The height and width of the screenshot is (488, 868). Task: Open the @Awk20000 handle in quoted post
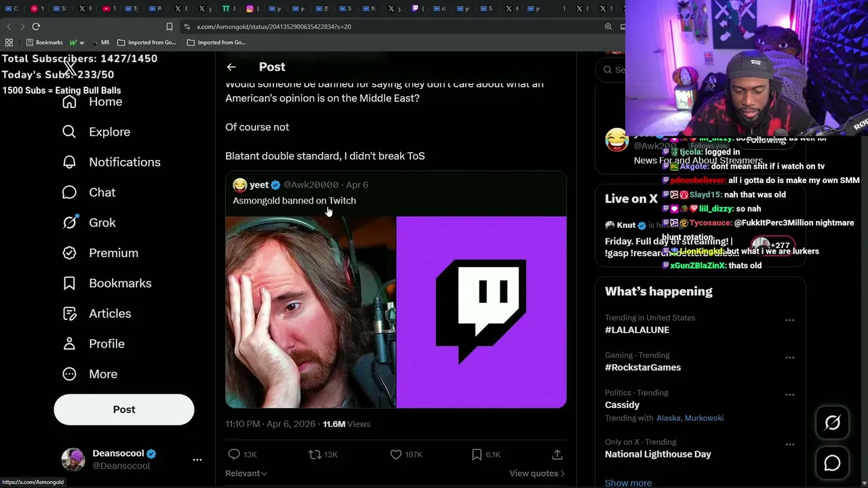tap(311, 184)
